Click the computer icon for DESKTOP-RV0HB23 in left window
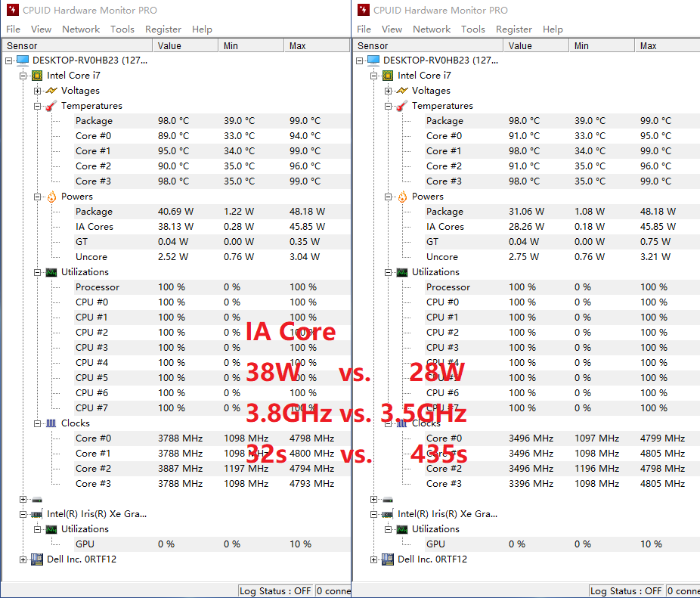Image resolution: width=700 pixels, height=598 pixels. click(23, 60)
